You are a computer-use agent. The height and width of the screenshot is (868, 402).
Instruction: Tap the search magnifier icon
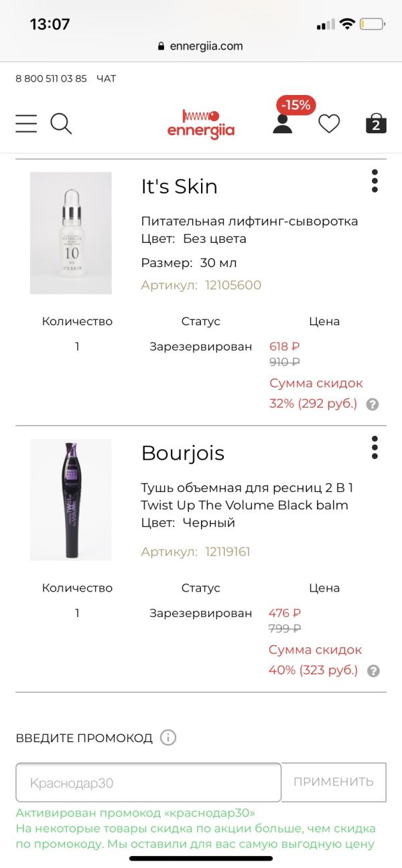pyautogui.click(x=61, y=123)
